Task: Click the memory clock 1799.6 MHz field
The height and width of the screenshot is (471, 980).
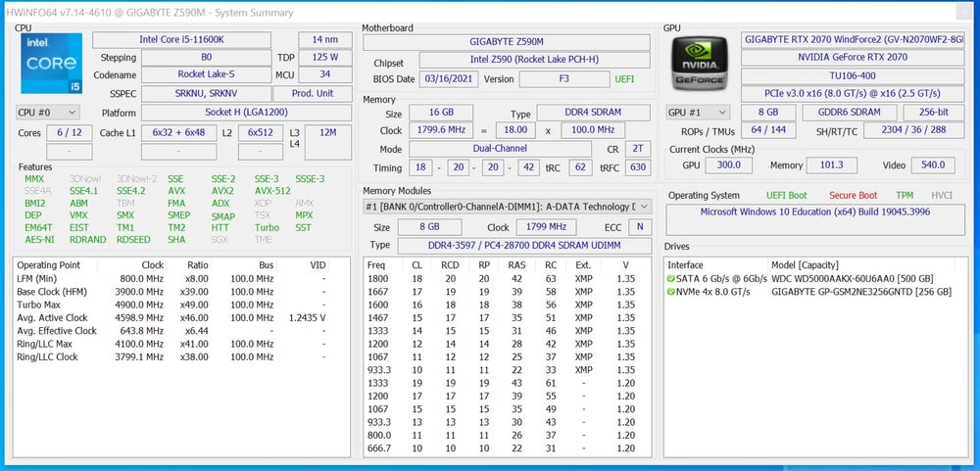Action: [441, 130]
